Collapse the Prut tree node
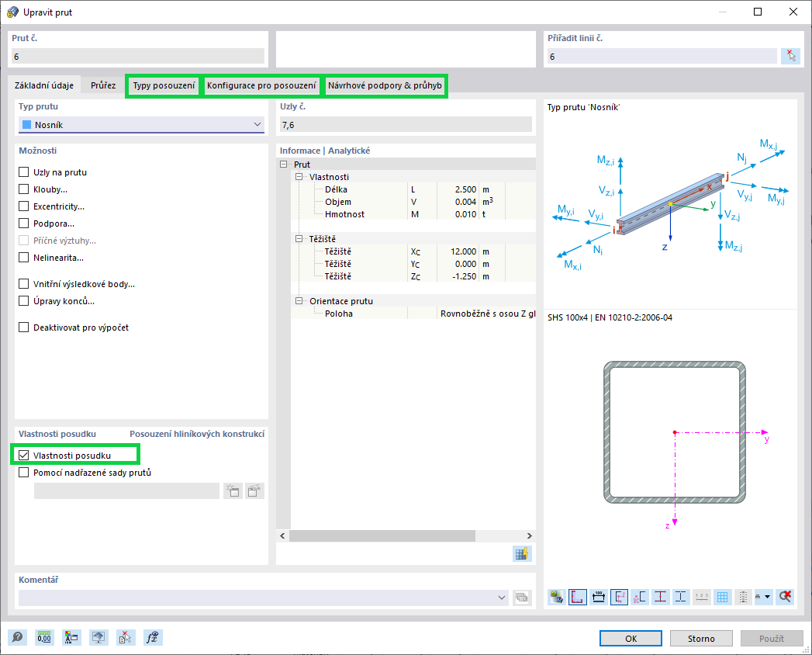 coord(283,165)
